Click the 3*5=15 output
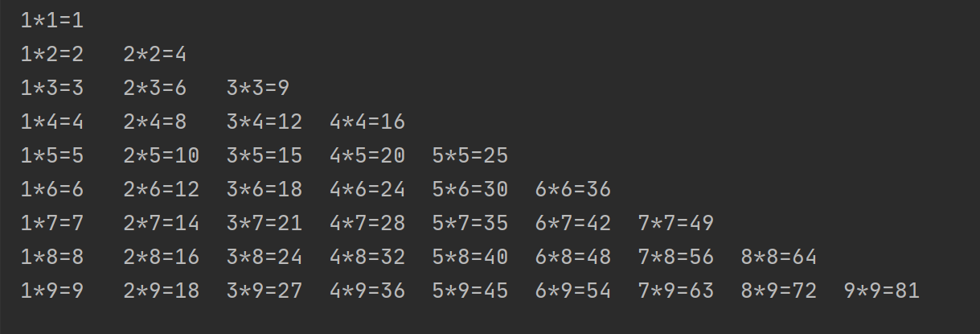Viewport: 980px width, 334px height. 264,155
